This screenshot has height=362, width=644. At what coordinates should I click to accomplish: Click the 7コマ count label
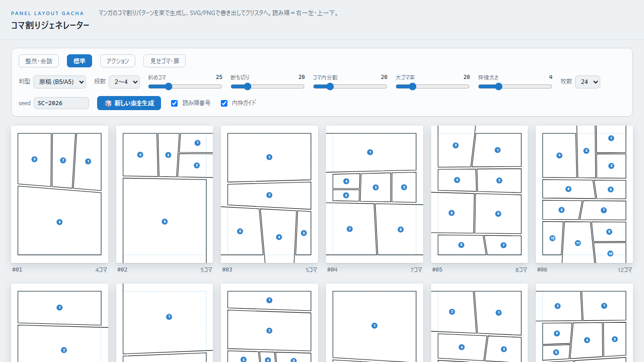416,270
